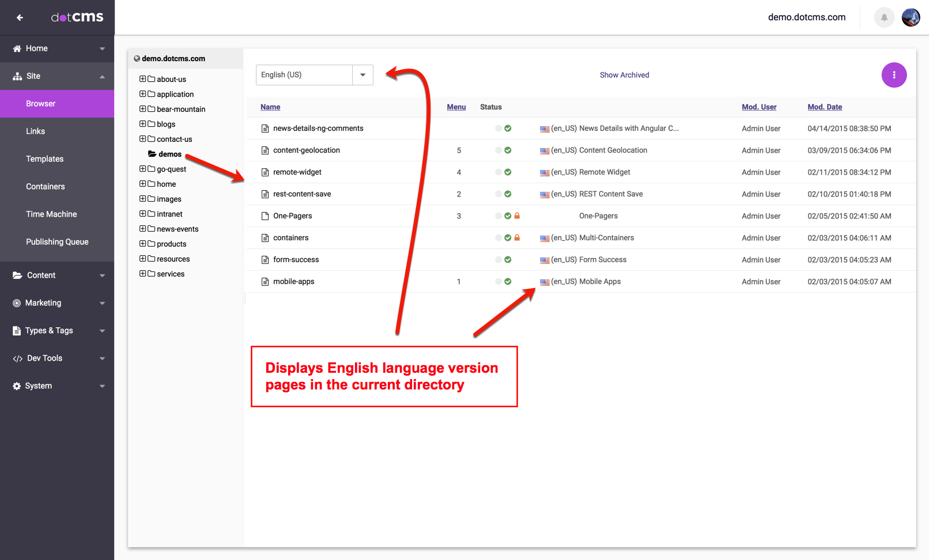Click the lock icon on One-Pagers row
This screenshot has height=560, width=929.
click(517, 216)
